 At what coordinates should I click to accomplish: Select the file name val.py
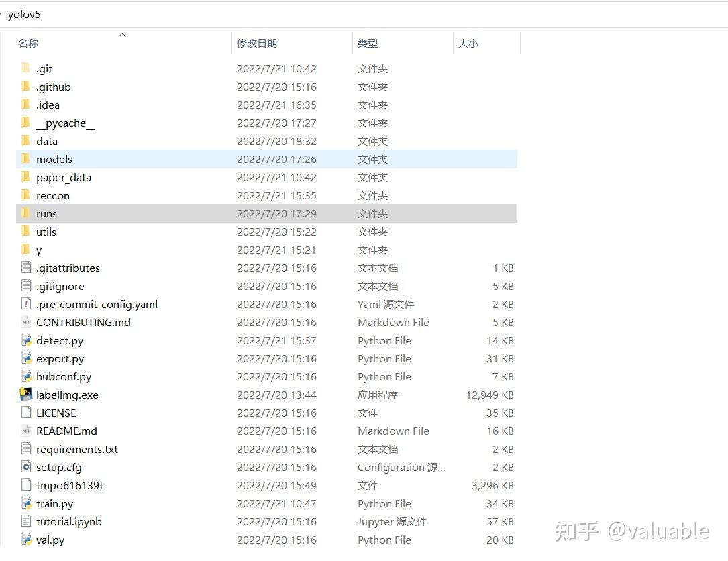[50, 540]
